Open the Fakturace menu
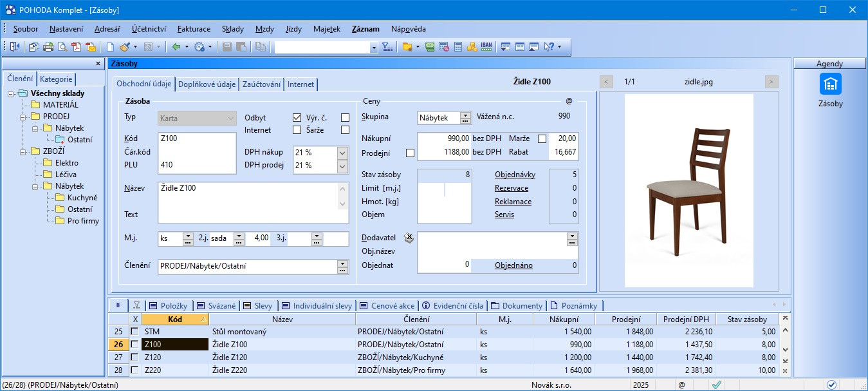The image size is (868, 391). point(194,29)
